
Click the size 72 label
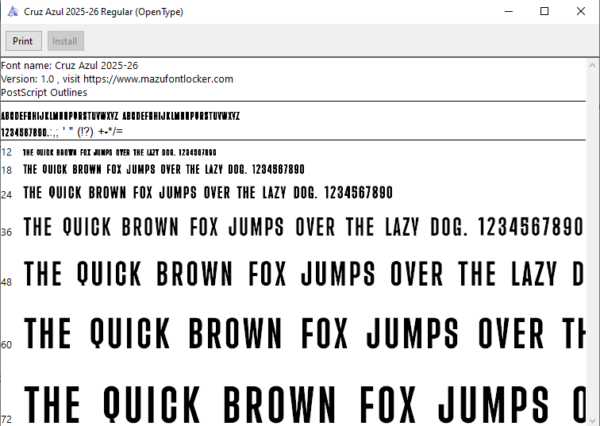point(7,419)
